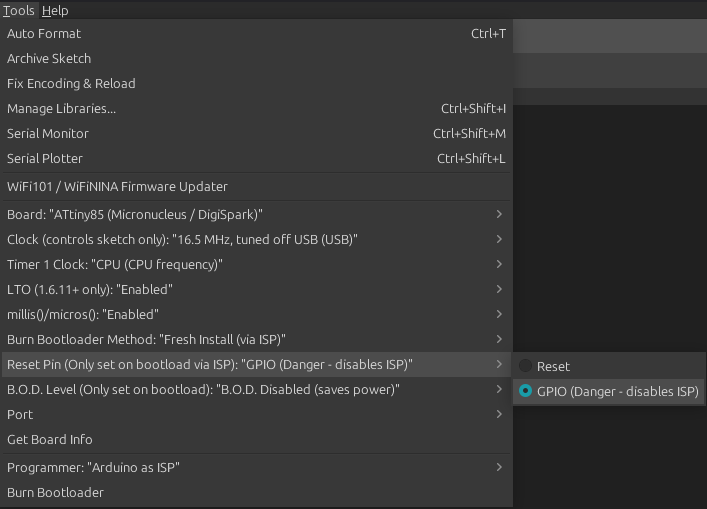Click Burn Bootloader
The image size is (707, 509).
(55, 492)
